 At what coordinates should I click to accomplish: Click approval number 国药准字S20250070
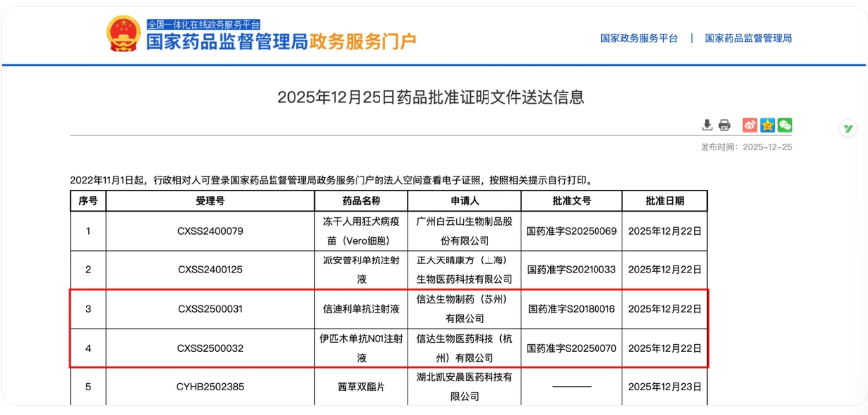(571, 348)
